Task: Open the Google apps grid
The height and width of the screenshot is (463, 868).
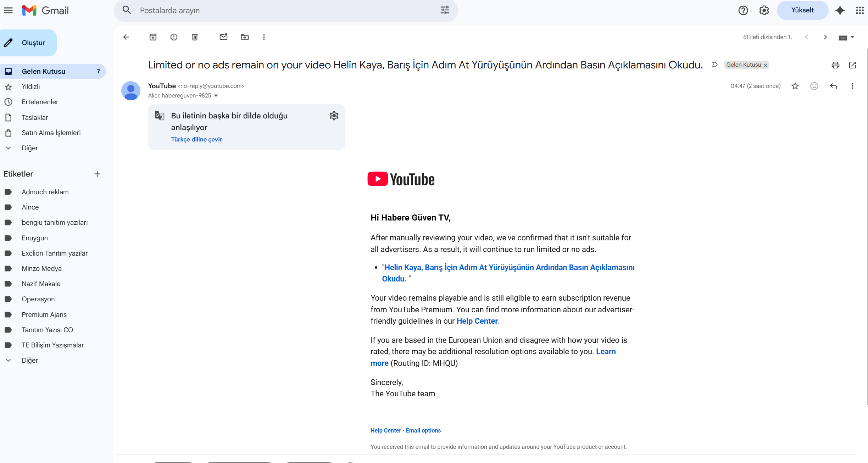Action: (x=859, y=10)
